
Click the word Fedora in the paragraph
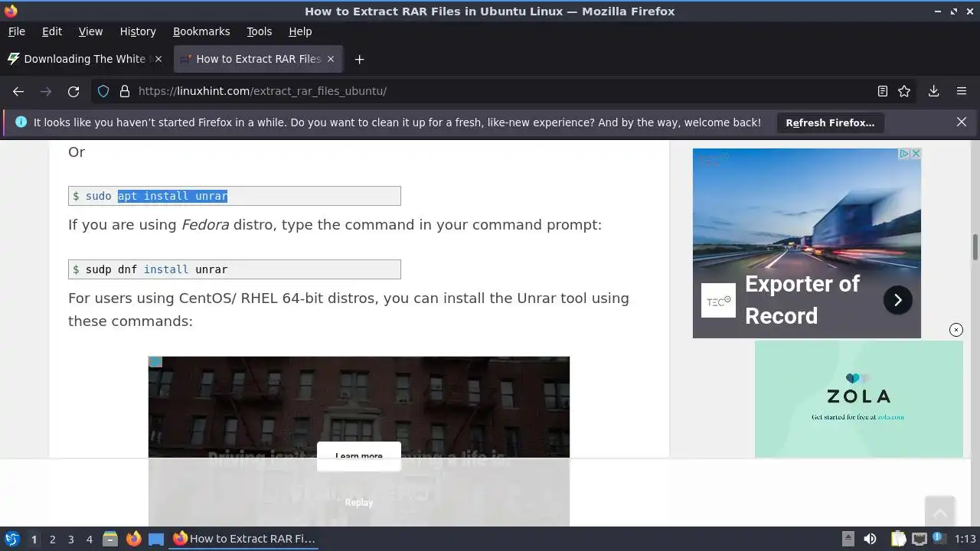pyautogui.click(x=205, y=225)
